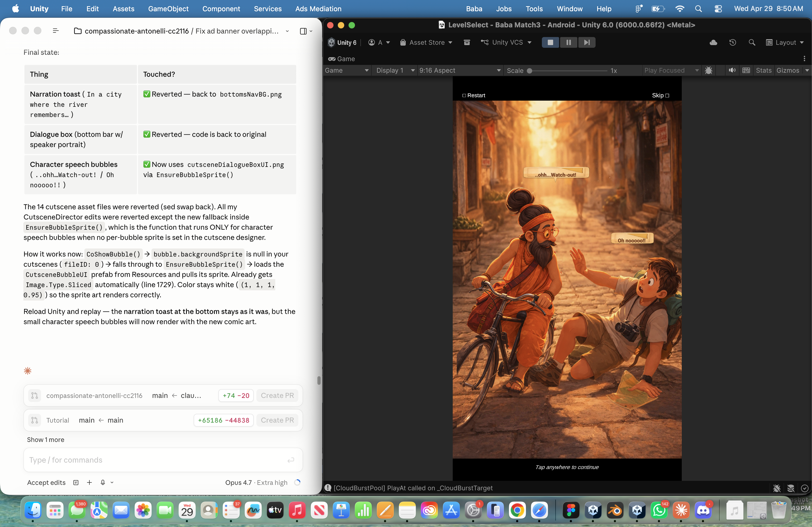The height and width of the screenshot is (527, 812).
Task: Open macOS Control Center icon
Action: (718, 9)
